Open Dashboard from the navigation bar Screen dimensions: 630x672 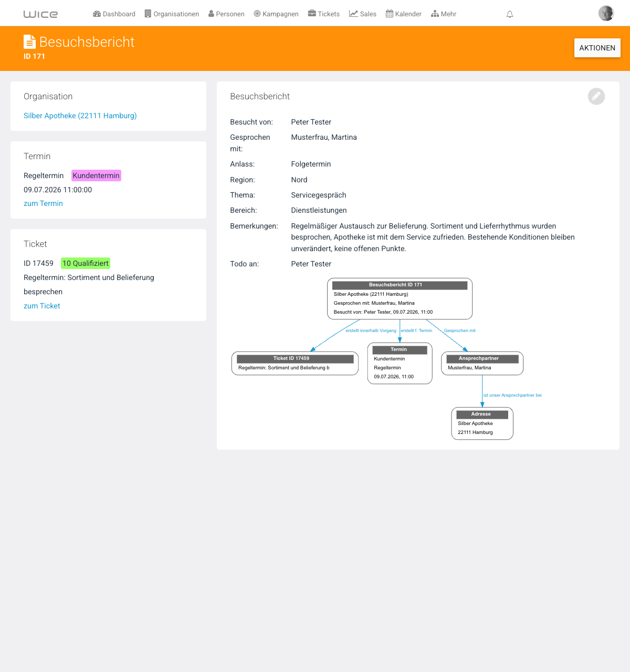click(114, 14)
